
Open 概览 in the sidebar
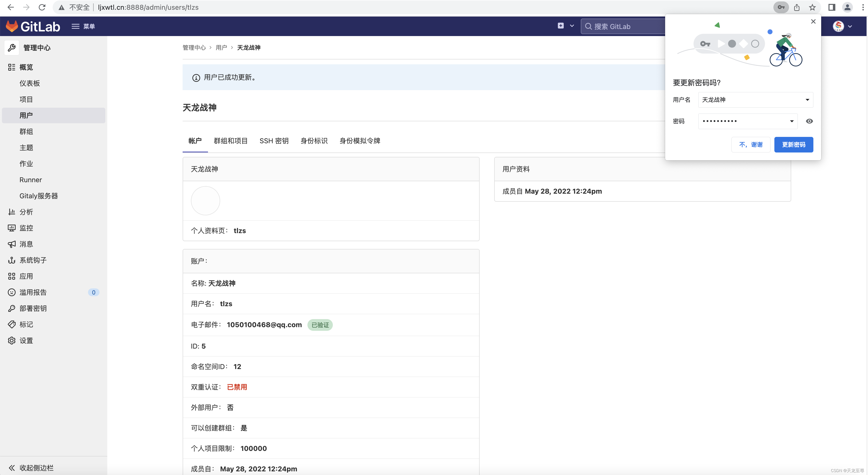(x=26, y=67)
